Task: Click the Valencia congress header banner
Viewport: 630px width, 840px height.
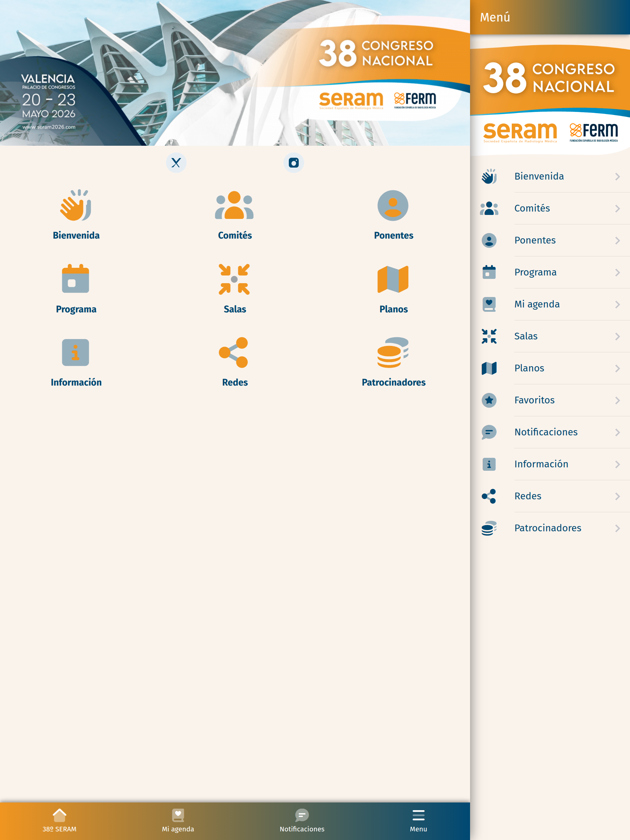Action: (x=235, y=73)
